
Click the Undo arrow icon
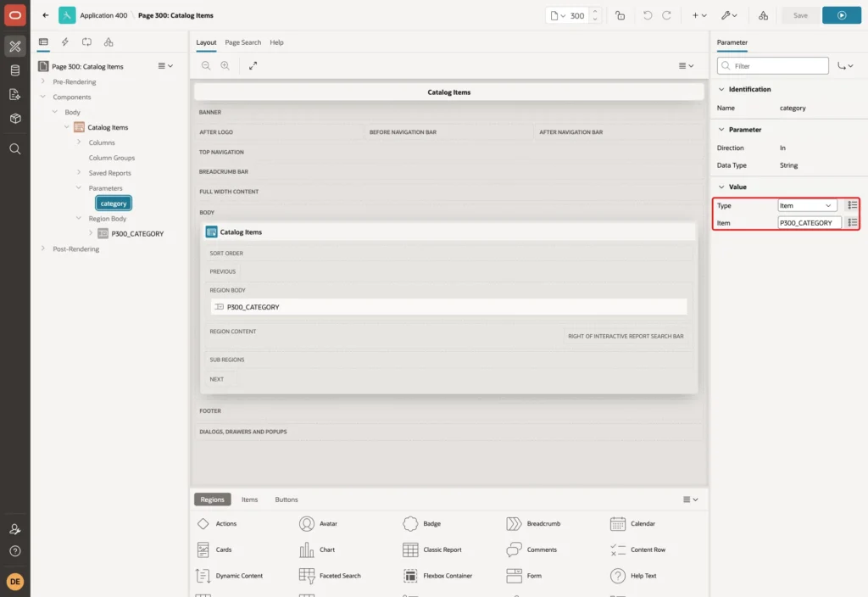click(x=648, y=15)
